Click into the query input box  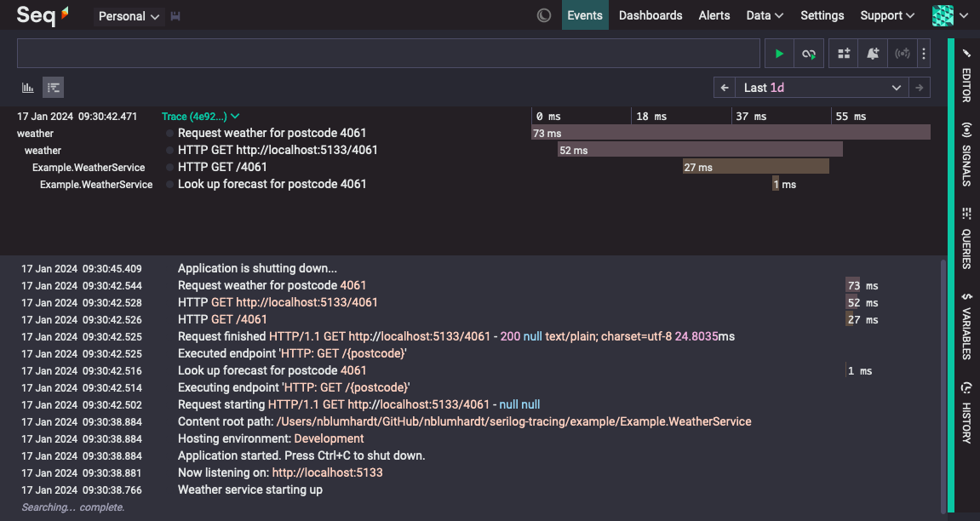(388, 53)
